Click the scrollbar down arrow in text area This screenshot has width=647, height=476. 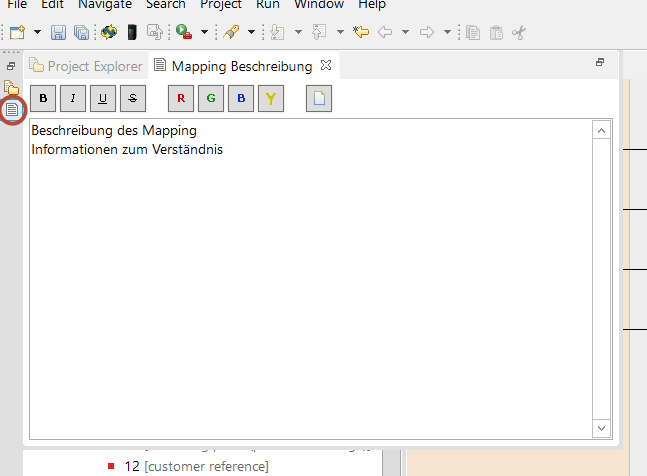click(602, 427)
